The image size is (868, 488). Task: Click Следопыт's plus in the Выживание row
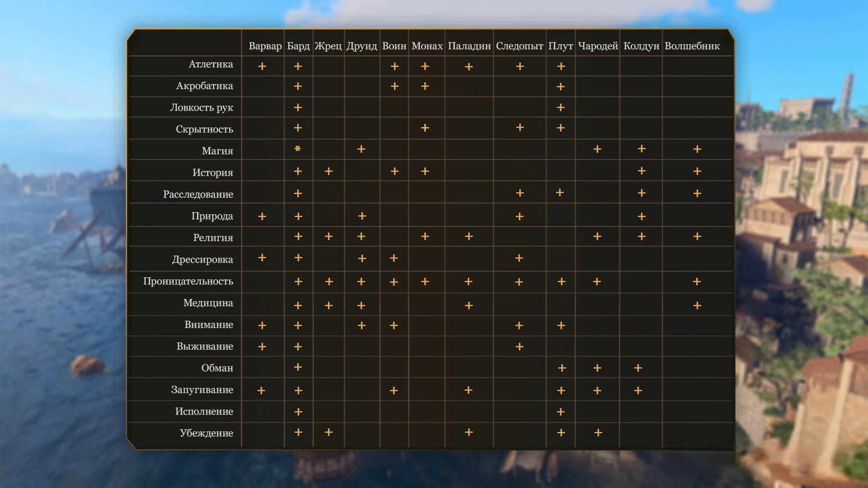click(519, 347)
